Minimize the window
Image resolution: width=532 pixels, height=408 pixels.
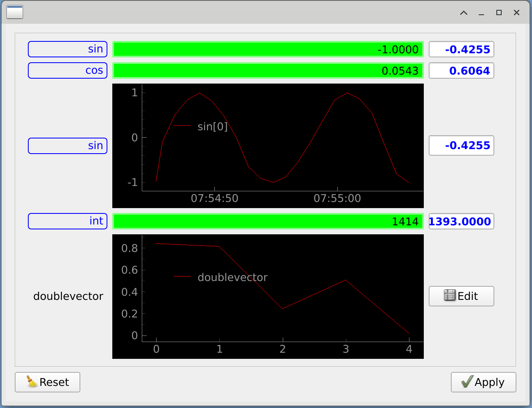[x=481, y=13]
